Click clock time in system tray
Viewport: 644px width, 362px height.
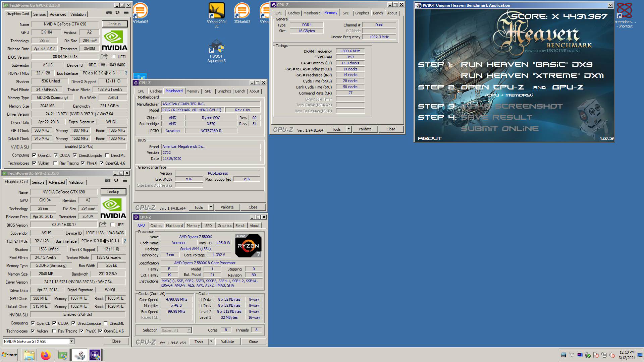point(627,352)
